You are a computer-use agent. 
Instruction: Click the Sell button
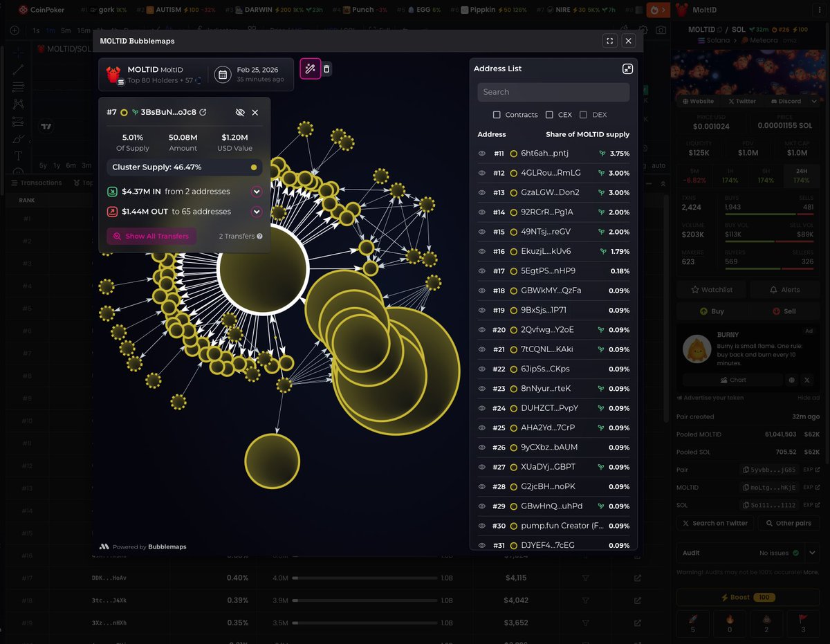784,311
